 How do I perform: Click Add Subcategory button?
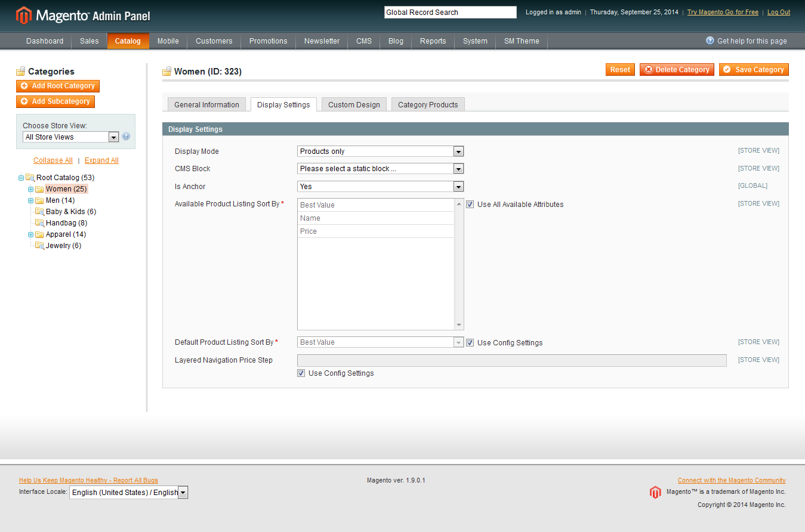coord(55,101)
